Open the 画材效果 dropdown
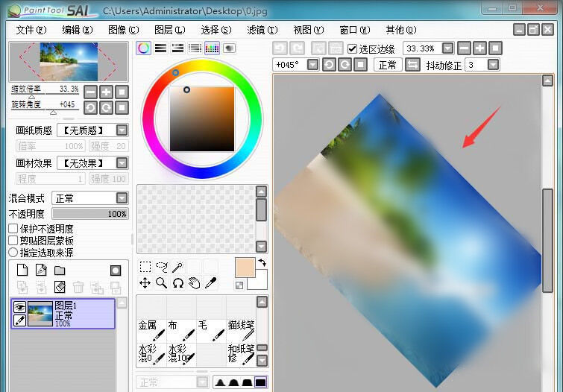This screenshot has height=392, width=563. click(x=122, y=163)
